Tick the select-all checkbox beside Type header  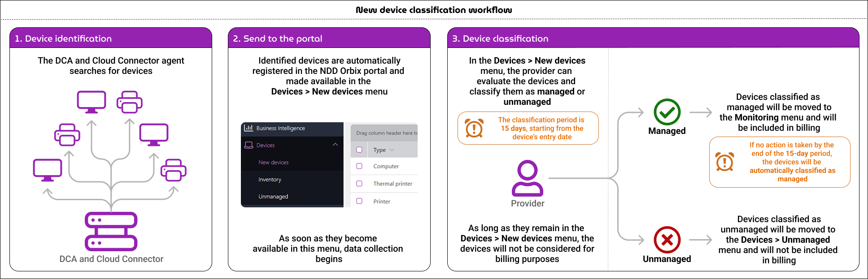click(x=359, y=150)
